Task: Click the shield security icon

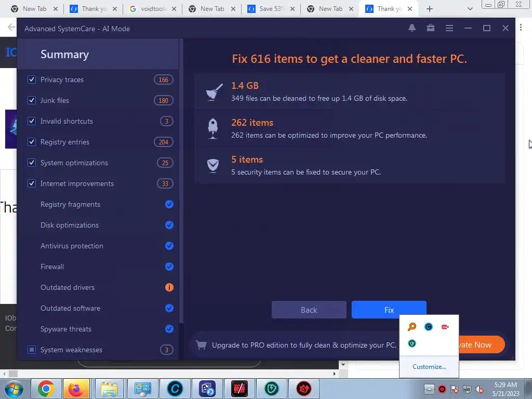Action: click(212, 166)
